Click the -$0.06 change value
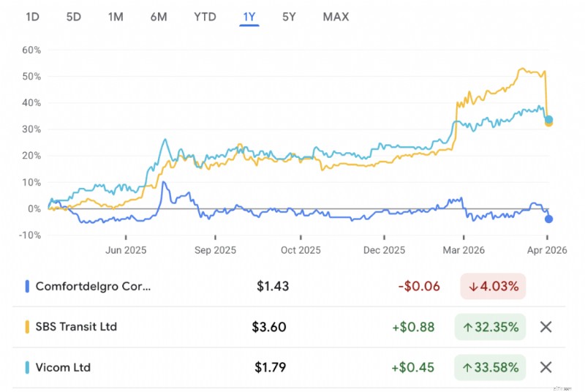585x392 pixels. pos(419,287)
